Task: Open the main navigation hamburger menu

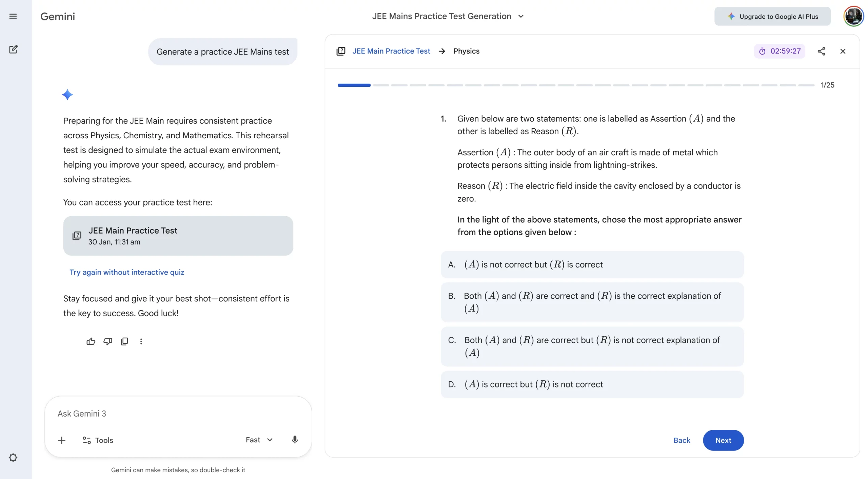Action: (x=13, y=16)
